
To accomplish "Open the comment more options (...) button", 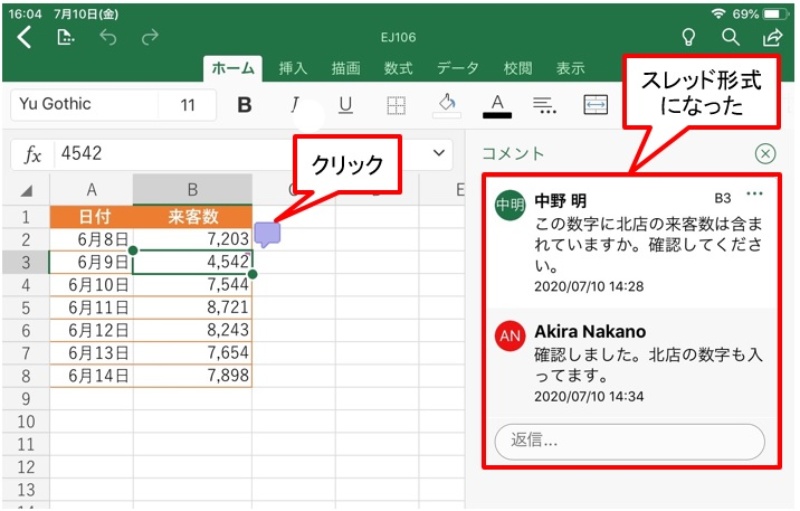I will click(x=754, y=194).
